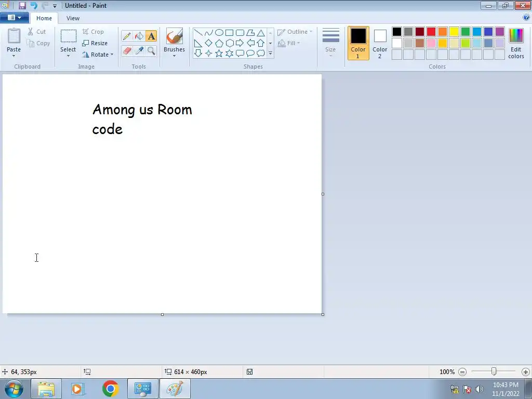The height and width of the screenshot is (399, 532).
Task: Click the Save icon in quick access toolbar
Action: tap(22, 5)
